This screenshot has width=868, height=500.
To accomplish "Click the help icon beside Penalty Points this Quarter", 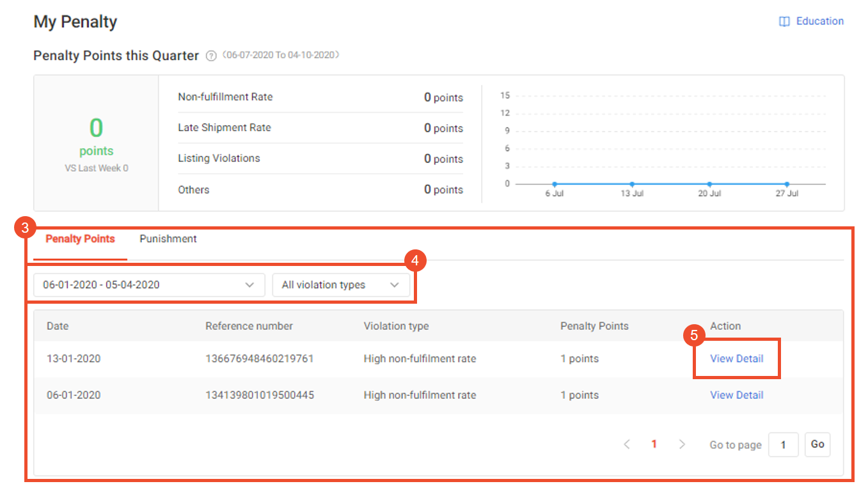I will 211,56.
